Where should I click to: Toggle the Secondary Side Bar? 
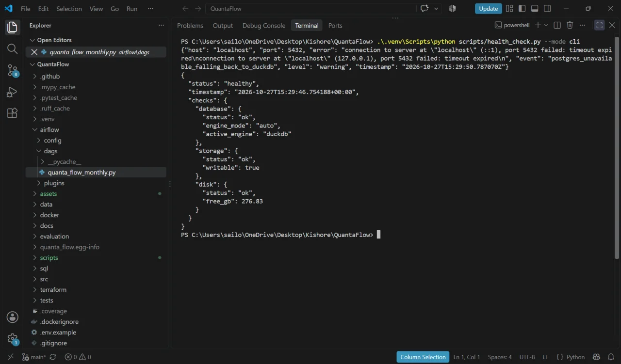(547, 8)
